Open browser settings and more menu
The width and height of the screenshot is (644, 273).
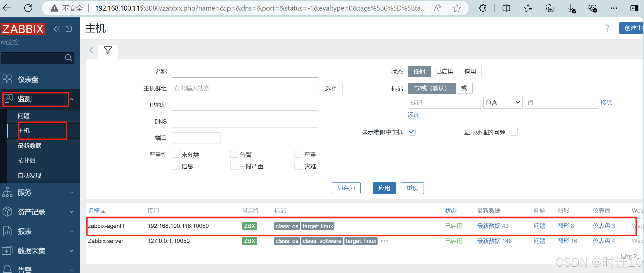coord(614,8)
